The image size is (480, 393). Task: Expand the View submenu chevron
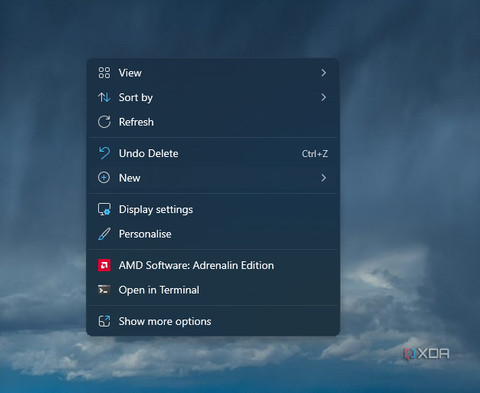(x=323, y=73)
